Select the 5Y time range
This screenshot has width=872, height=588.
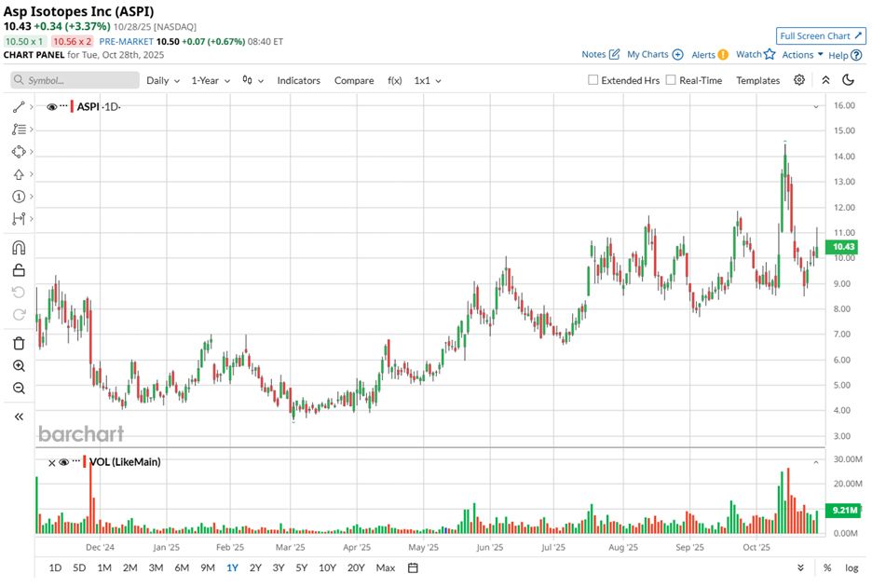pyautogui.click(x=302, y=568)
